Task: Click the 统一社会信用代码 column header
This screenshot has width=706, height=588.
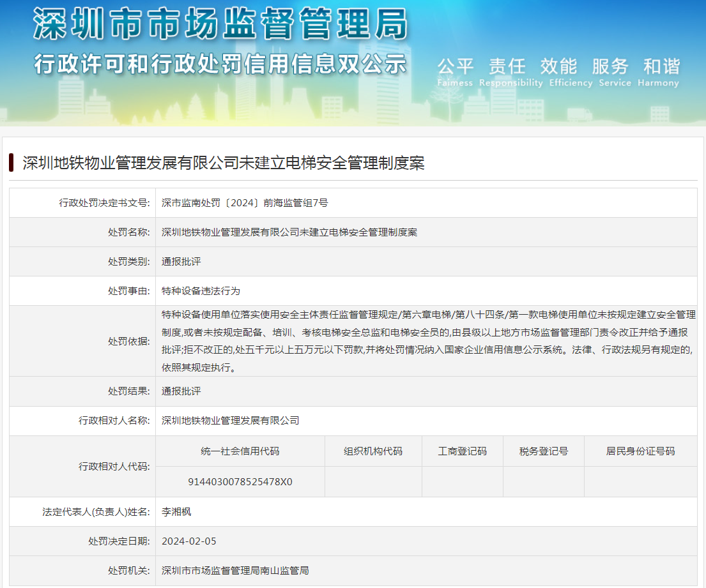Action: (240, 451)
